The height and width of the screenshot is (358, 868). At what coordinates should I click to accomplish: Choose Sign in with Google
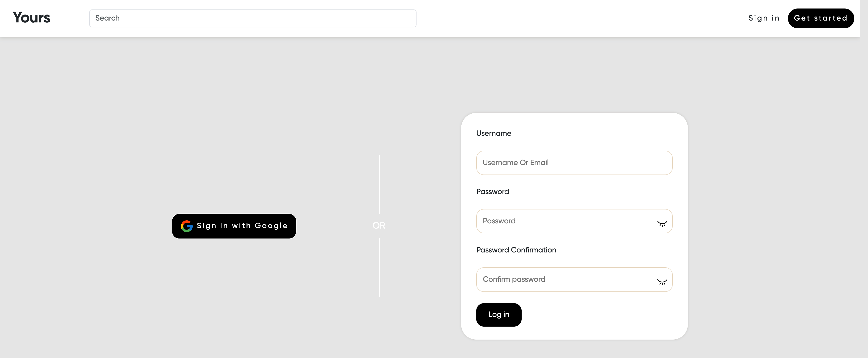pos(234,226)
